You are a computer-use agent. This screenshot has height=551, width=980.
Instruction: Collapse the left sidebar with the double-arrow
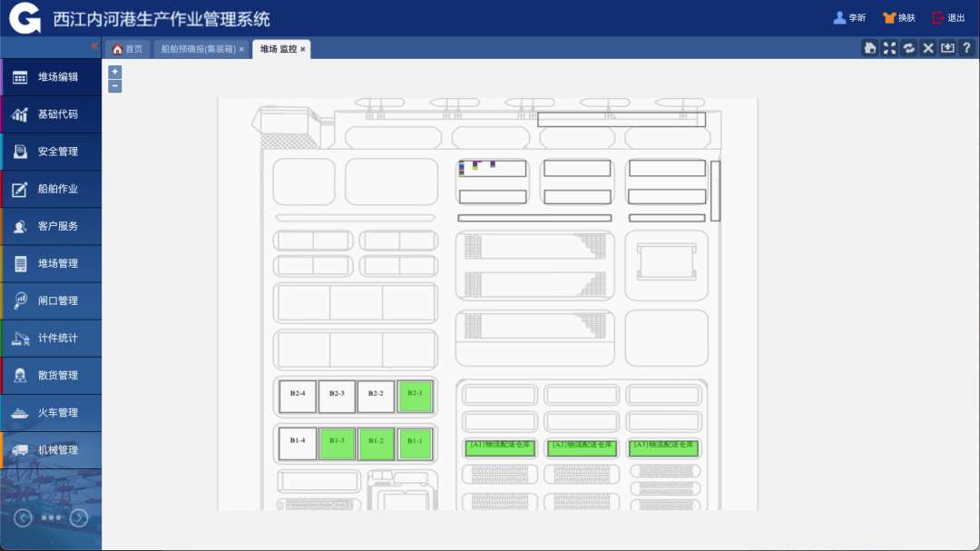click(93, 46)
